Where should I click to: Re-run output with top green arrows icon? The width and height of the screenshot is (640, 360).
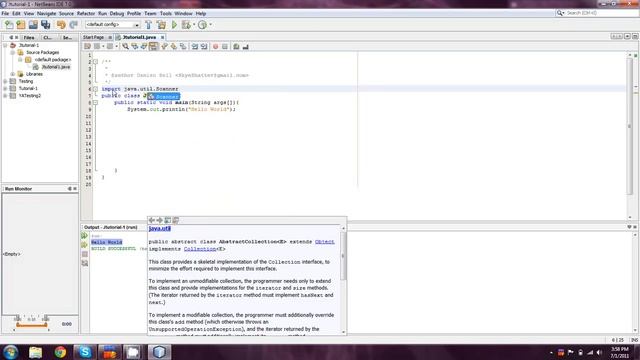(84, 236)
